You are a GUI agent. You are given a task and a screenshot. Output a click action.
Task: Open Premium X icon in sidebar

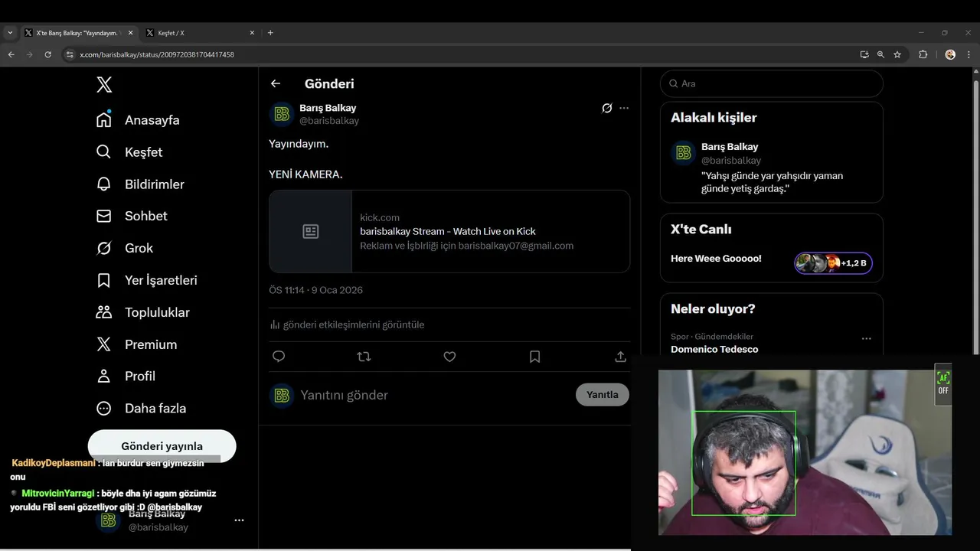coord(104,344)
